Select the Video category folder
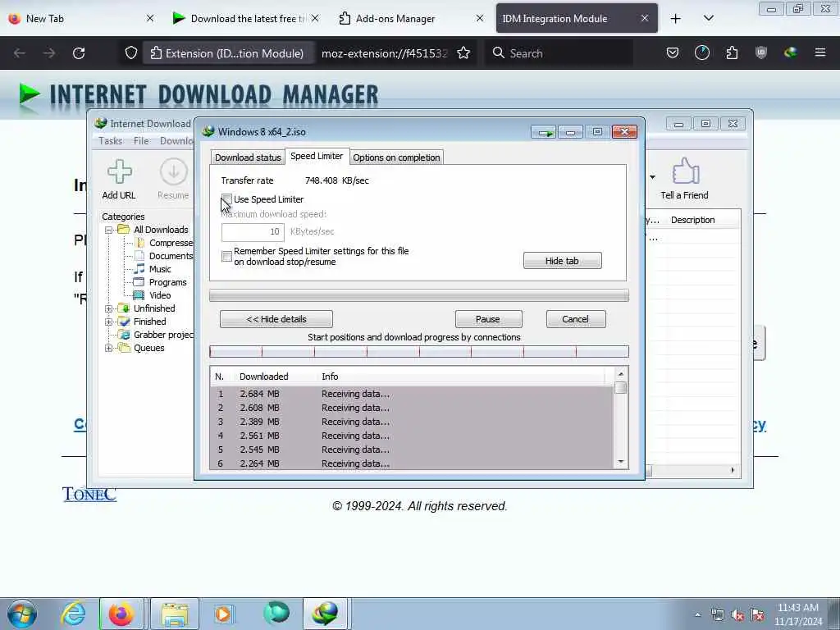 (160, 295)
